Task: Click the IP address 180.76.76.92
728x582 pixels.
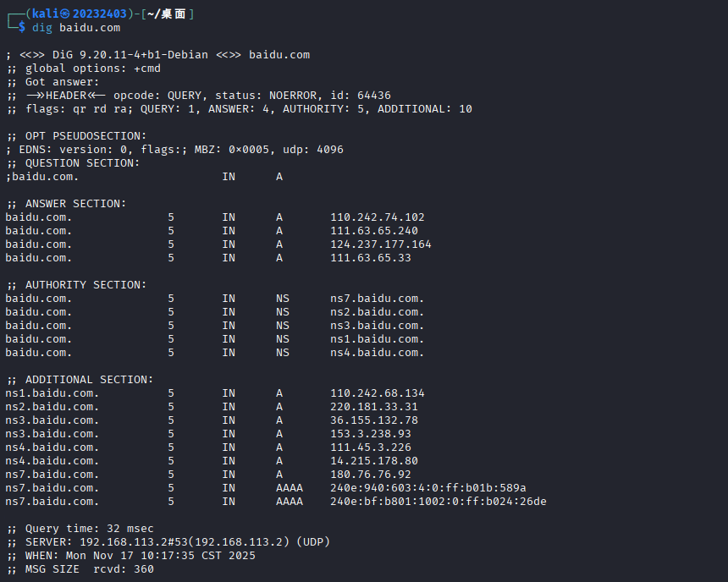Action: click(x=371, y=475)
